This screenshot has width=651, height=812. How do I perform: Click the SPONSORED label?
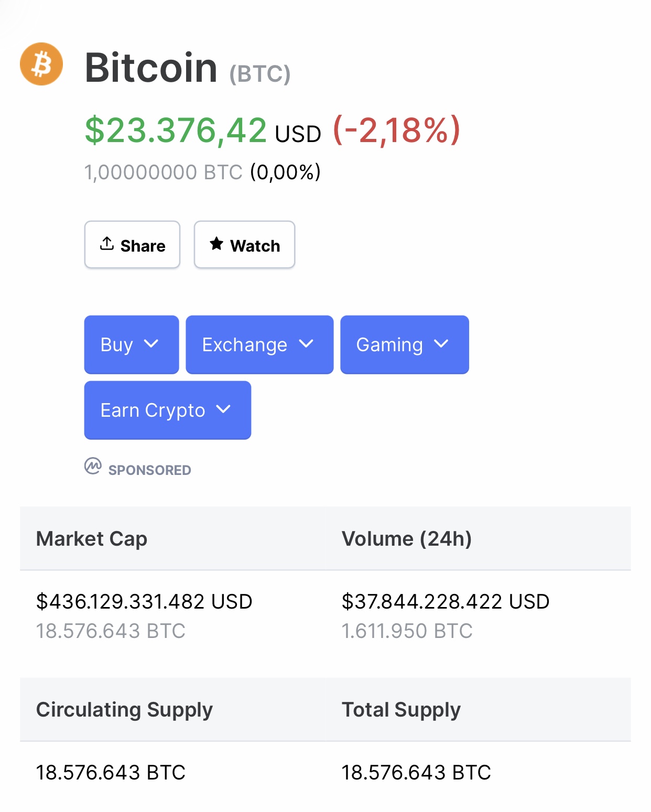149,470
